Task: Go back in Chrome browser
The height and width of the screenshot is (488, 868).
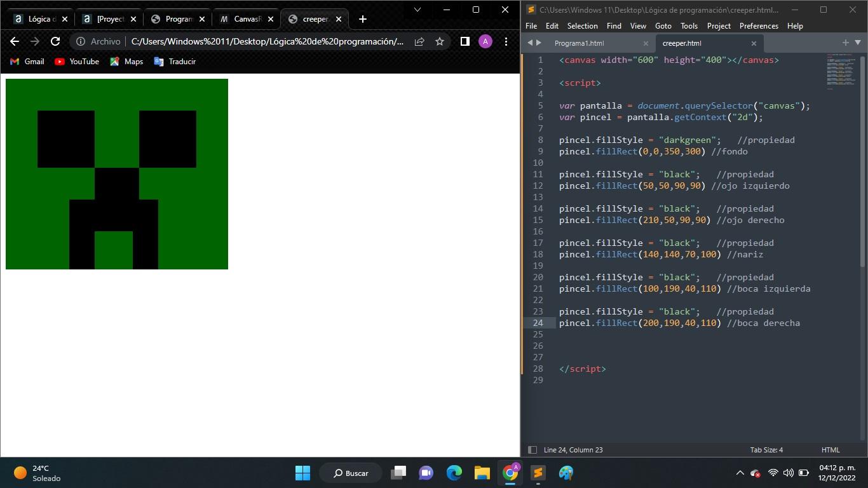Action: pyautogui.click(x=15, y=41)
